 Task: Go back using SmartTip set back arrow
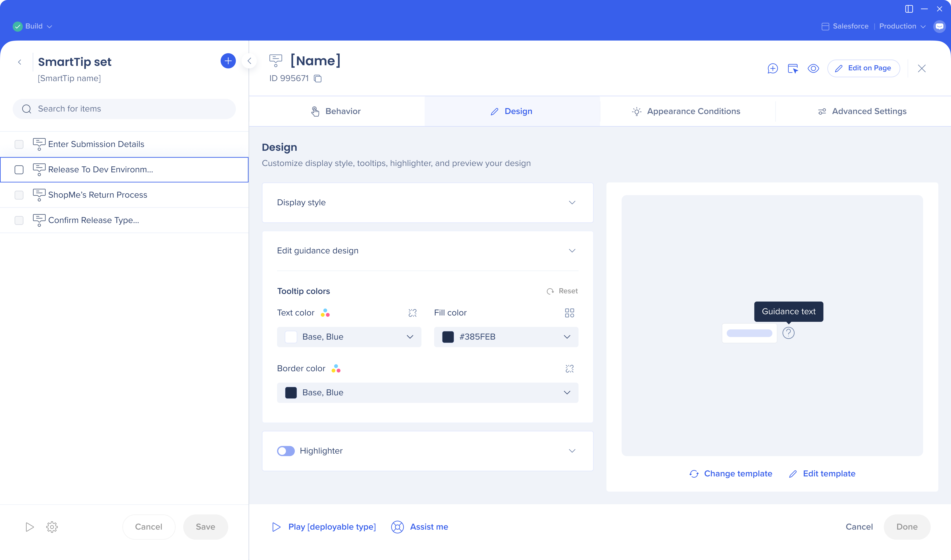[x=20, y=62]
